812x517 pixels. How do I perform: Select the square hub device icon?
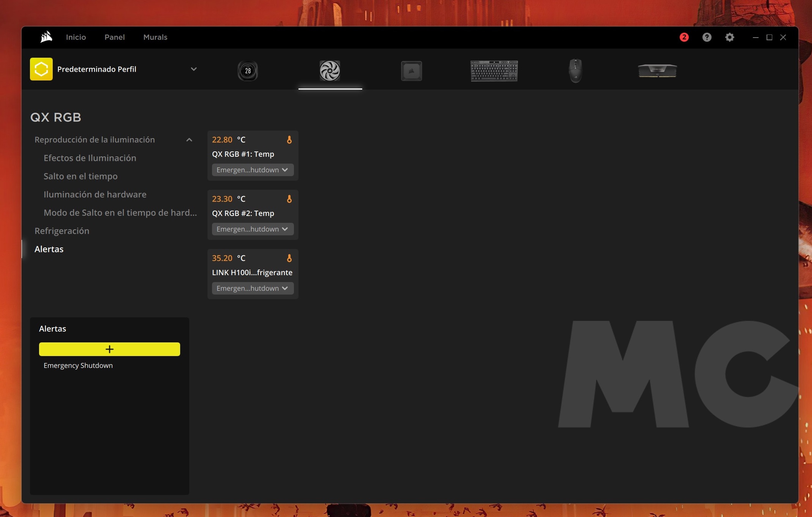pos(411,71)
